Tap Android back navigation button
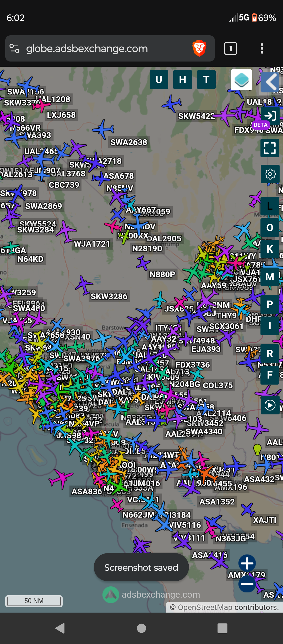 [60, 628]
